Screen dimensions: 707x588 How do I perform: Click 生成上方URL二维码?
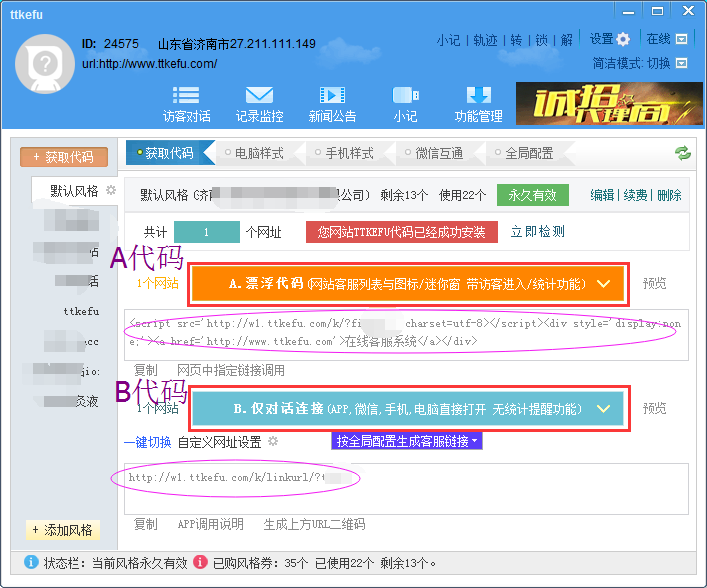(x=314, y=524)
